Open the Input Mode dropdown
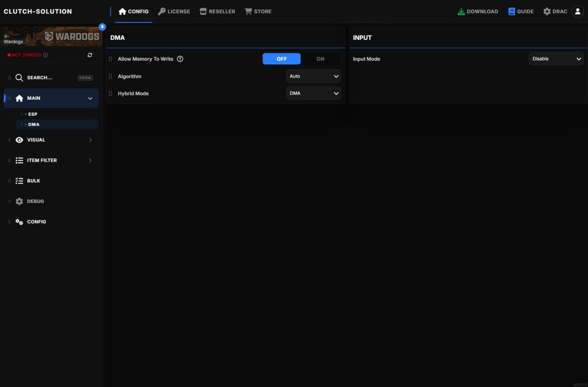The height and width of the screenshot is (387, 588). pyautogui.click(x=556, y=59)
